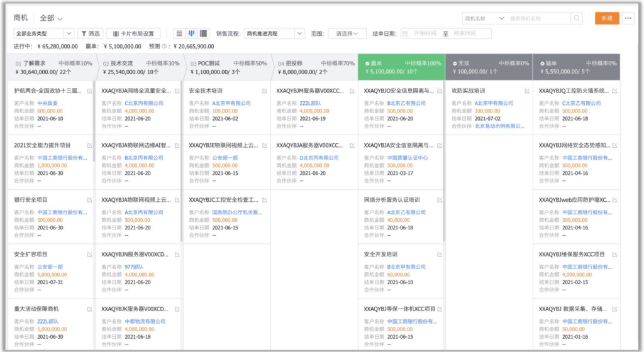This screenshot has width=644, height=352.
Task: Open the 商机推进流程 sales process dropdown
Action: click(x=275, y=33)
